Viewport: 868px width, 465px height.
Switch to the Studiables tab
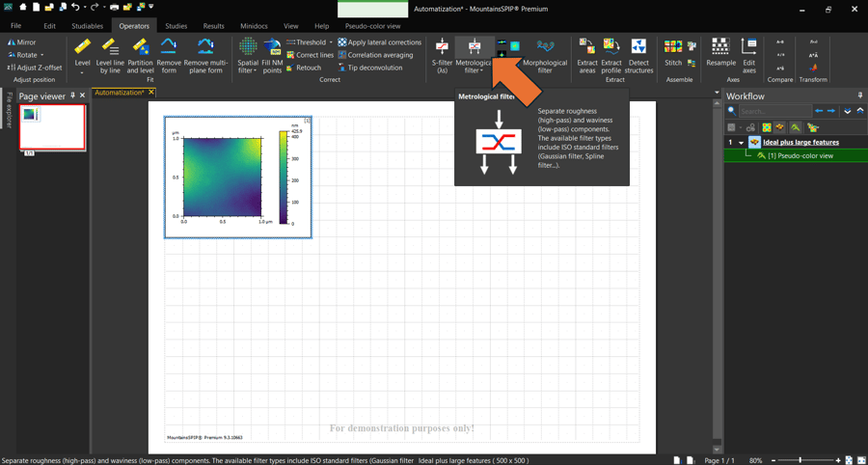(x=88, y=26)
